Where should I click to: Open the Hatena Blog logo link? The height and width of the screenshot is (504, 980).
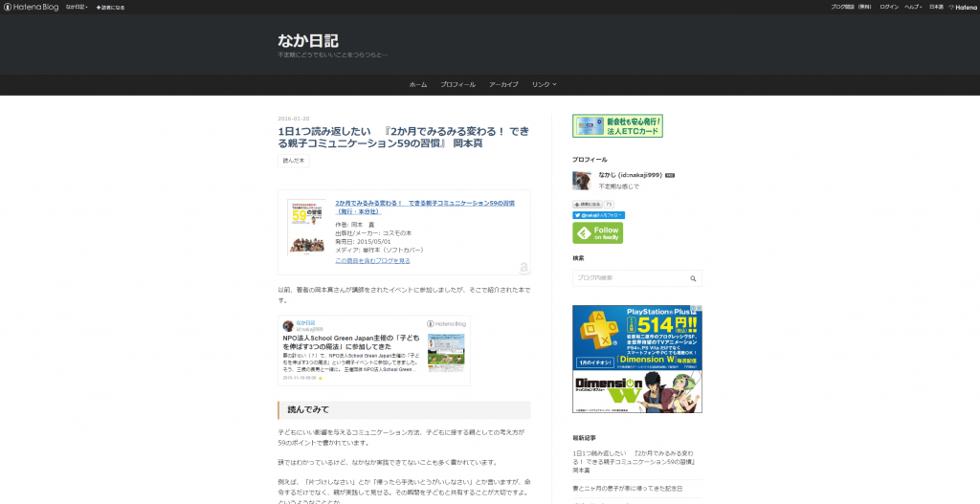[31, 7]
